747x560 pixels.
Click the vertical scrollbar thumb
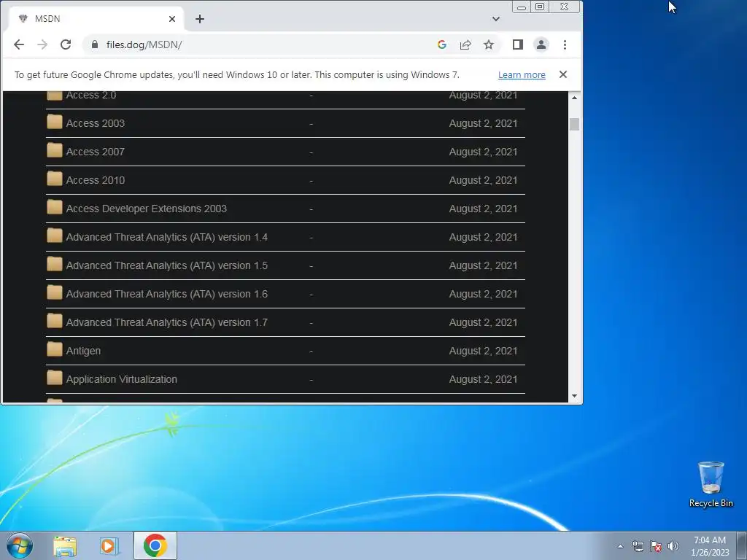574,124
